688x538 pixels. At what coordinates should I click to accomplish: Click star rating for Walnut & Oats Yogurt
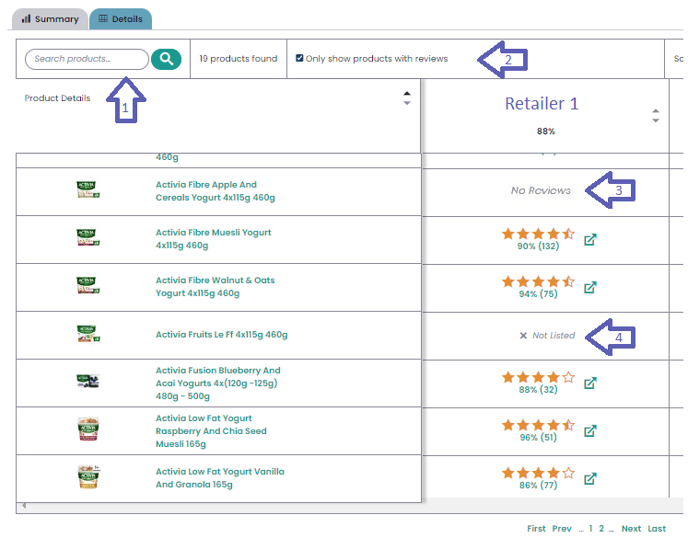point(538,281)
